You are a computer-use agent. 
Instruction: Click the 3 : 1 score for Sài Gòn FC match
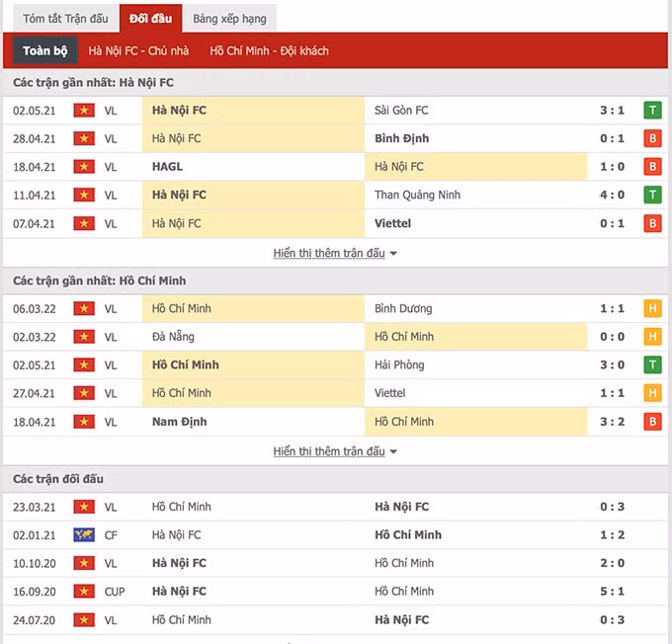[x=612, y=111]
